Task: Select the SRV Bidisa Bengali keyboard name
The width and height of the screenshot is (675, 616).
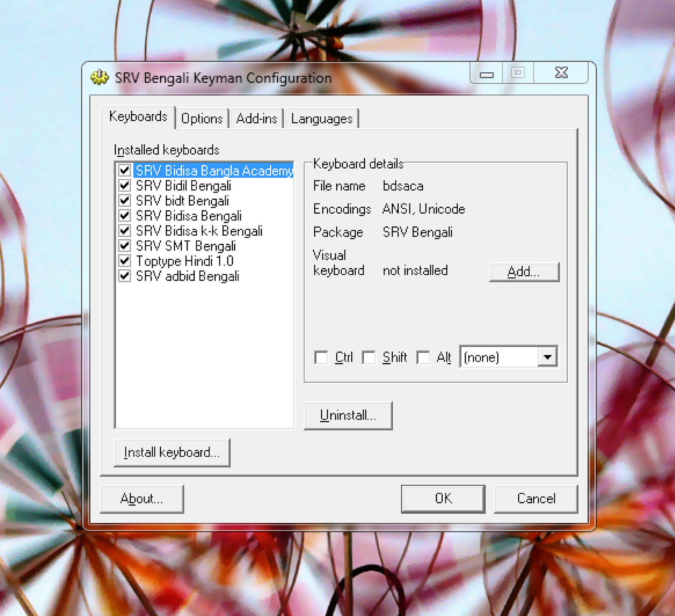Action: 189,216
